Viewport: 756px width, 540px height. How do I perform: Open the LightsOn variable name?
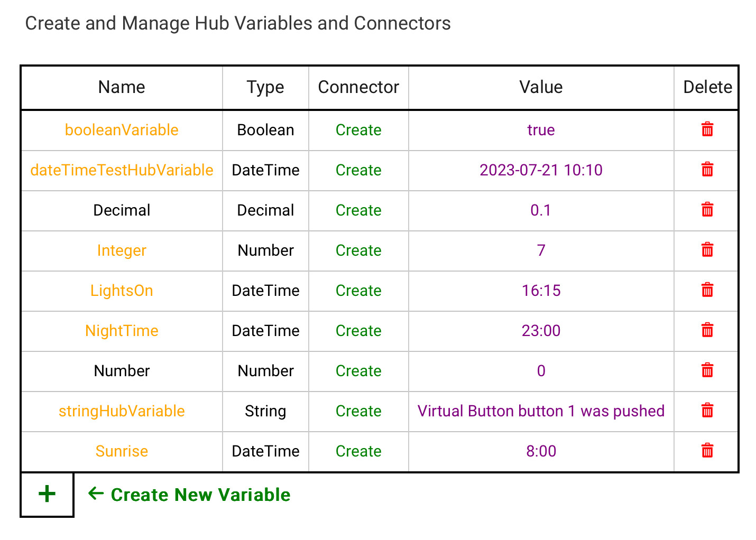pyautogui.click(x=122, y=291)
